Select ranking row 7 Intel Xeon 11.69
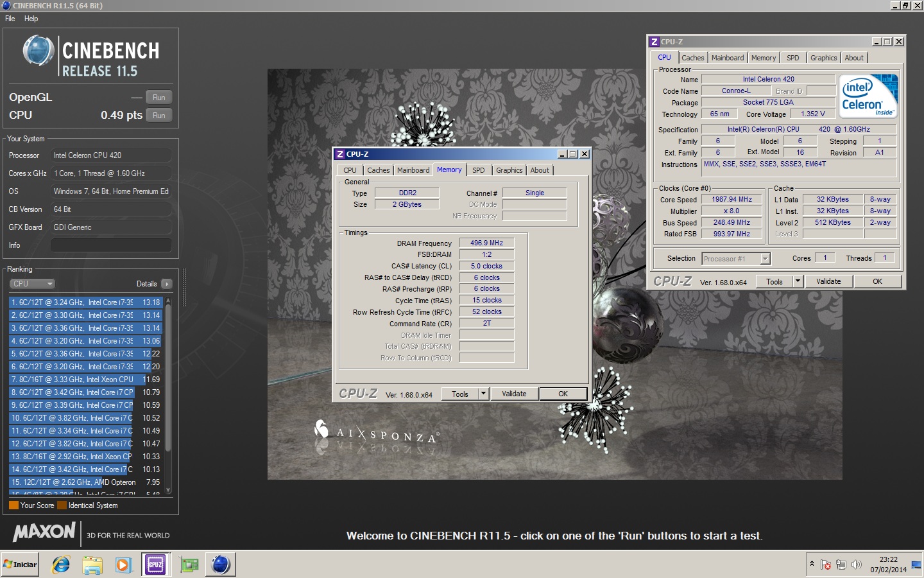 click(85, 380)
